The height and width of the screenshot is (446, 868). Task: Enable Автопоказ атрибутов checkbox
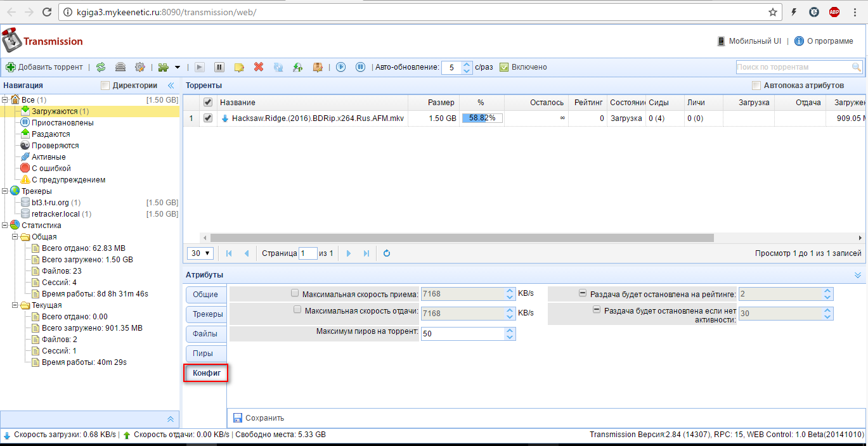[756, 86]
